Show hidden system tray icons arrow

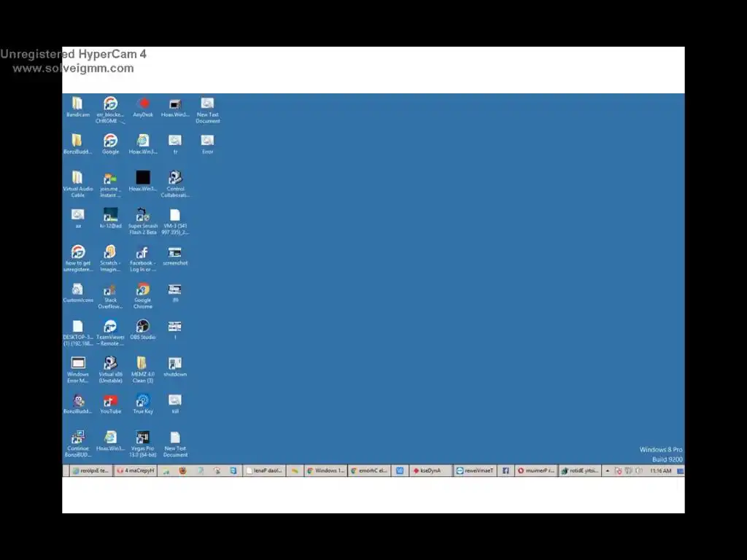(x=608, y=470)
